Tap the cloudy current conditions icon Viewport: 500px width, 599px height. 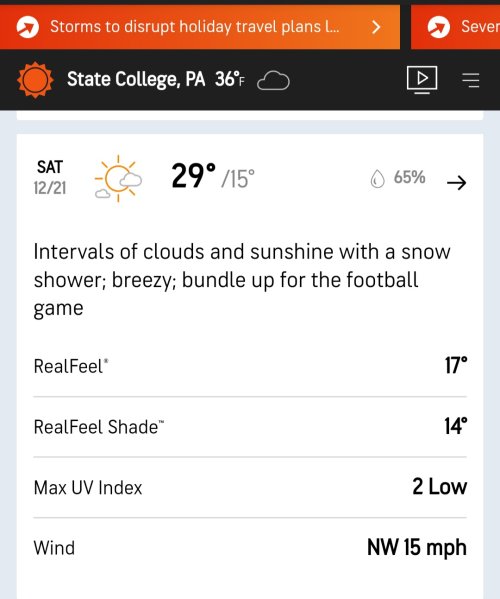tap(273, 81)
